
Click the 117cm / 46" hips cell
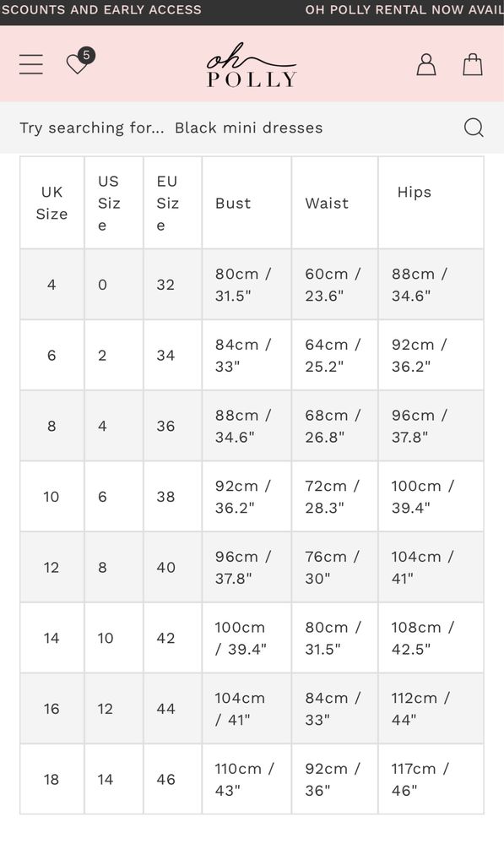(431, 779)
